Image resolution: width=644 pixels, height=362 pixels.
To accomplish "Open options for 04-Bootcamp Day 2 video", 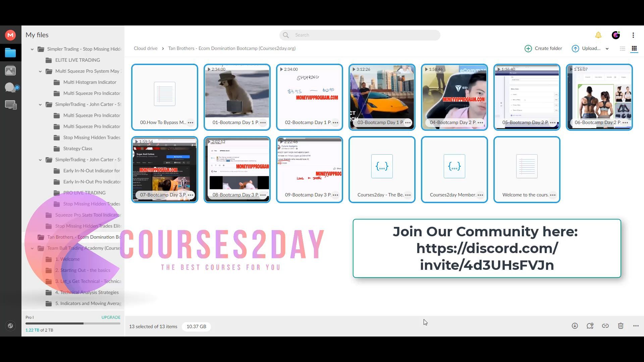I will (480, 123).
